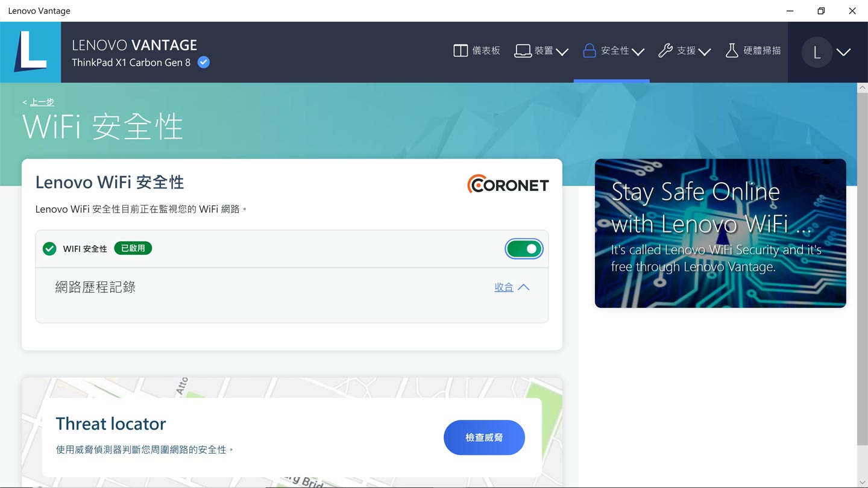868x488 pixels.
Task: Minimize the Lenovo Vantage window
Action: [790, 11]
